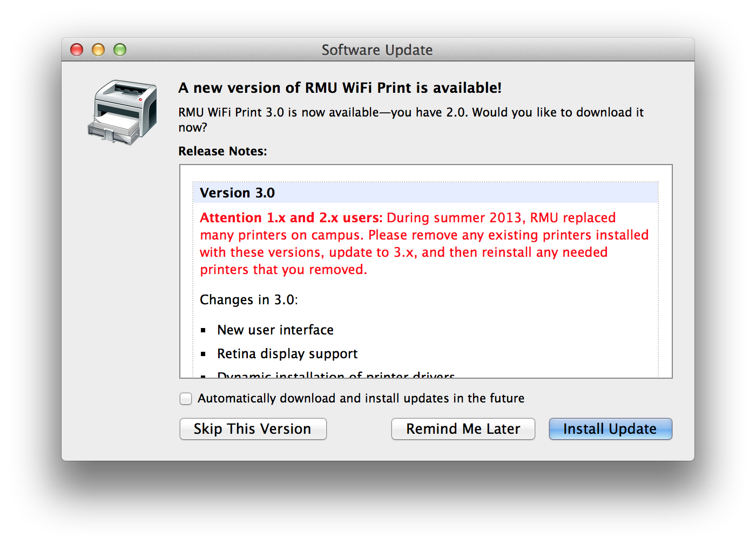The width and height of the screenshot is (756, 546).
Task: Click the "RMU WiFi Print 3.0 is now available" description
Action: [x=410, y=113]
